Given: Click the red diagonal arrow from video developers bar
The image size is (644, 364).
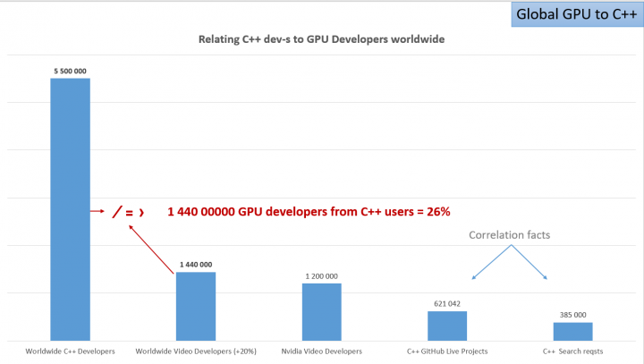Looking at the screenshot, I should pos(151,250).
